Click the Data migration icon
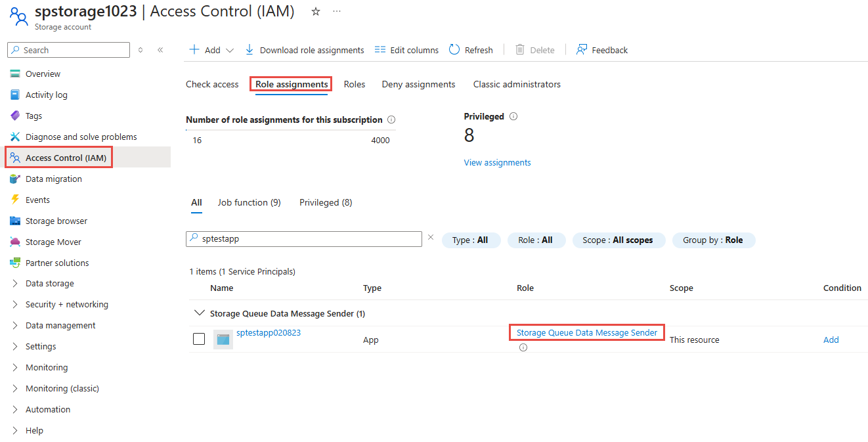The height and width of the screenshot is (442, 868). point(15,179)
